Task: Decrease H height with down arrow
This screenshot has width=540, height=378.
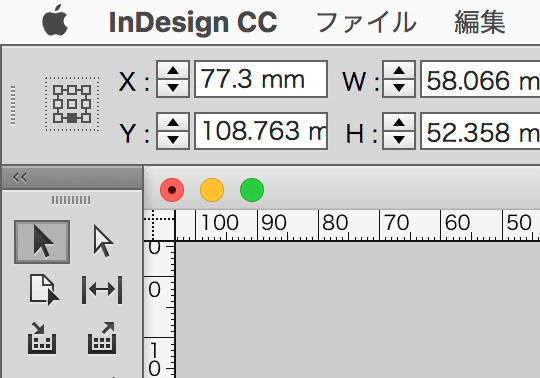Action: click(399, 140)
